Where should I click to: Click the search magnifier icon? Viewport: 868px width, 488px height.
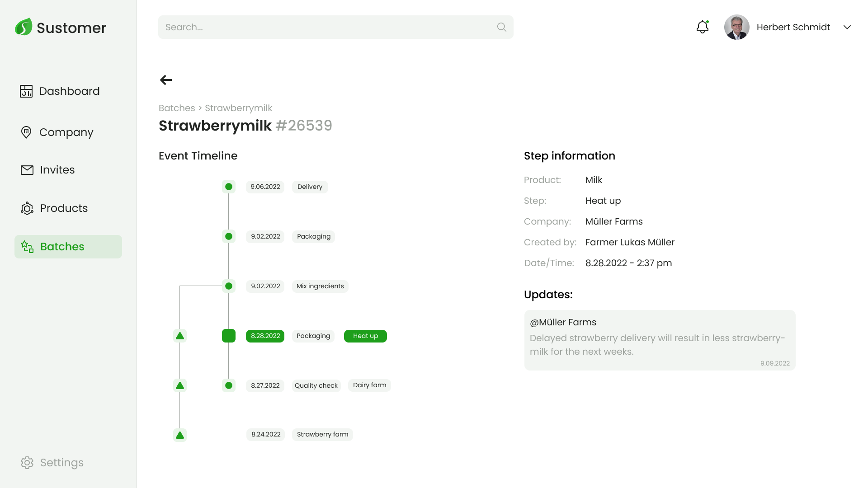click(x=501, y=27)
